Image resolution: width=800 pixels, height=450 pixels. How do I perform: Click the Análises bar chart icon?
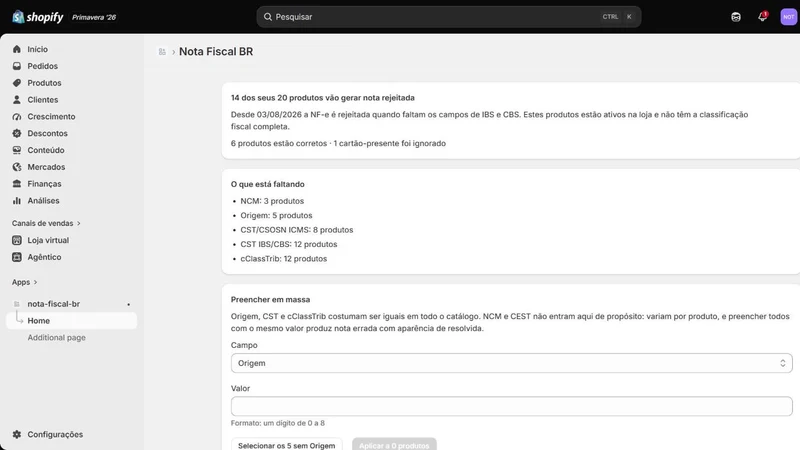coord(17,201)
